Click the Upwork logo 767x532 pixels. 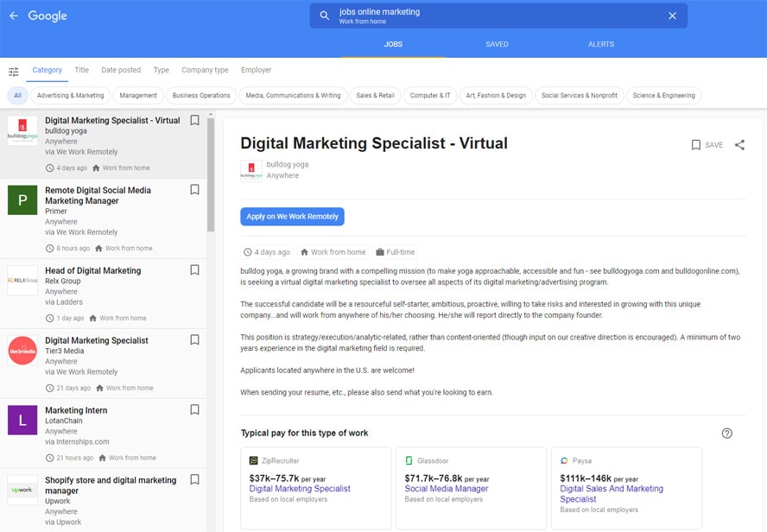[x=22, y=490]
